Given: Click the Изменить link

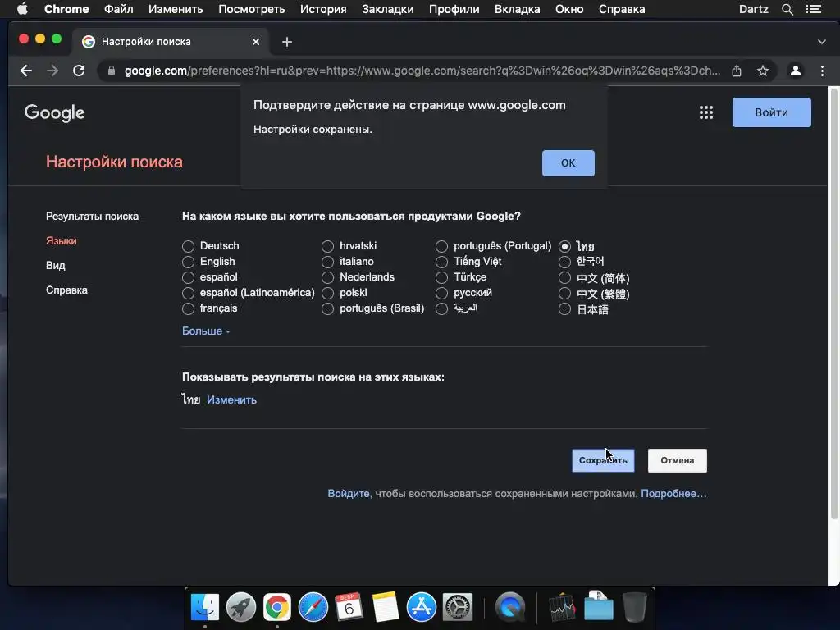Looking at the screenshot, I should tap(231, 399).
